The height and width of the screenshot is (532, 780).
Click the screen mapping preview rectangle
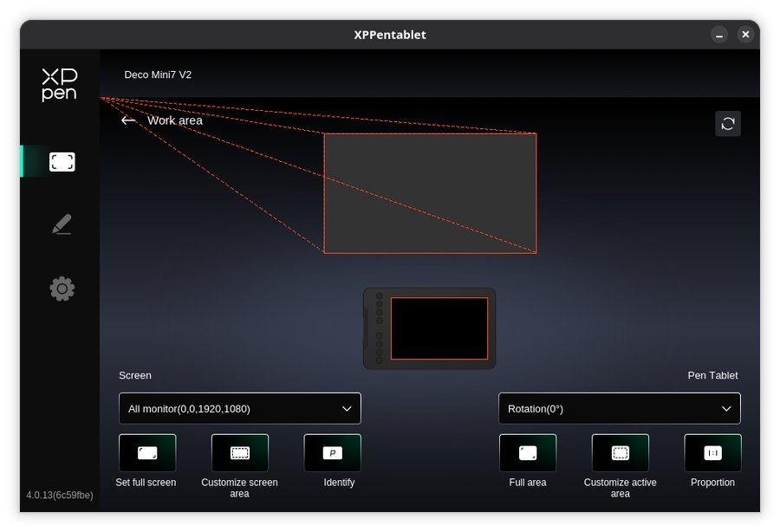[430, 193]
